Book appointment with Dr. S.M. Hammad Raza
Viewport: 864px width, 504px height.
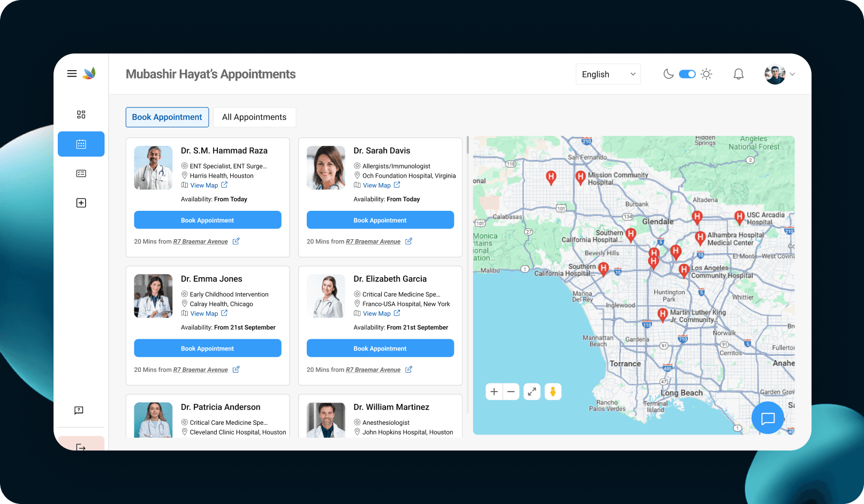[208, 220]
